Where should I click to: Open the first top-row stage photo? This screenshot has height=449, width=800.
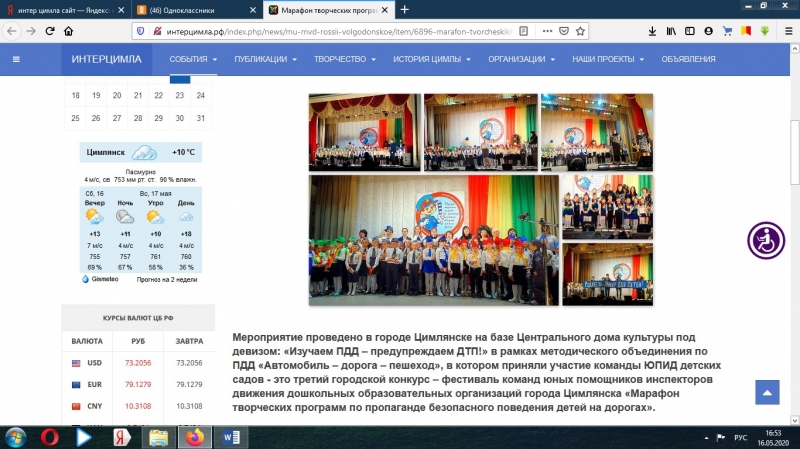coord(364,132)
